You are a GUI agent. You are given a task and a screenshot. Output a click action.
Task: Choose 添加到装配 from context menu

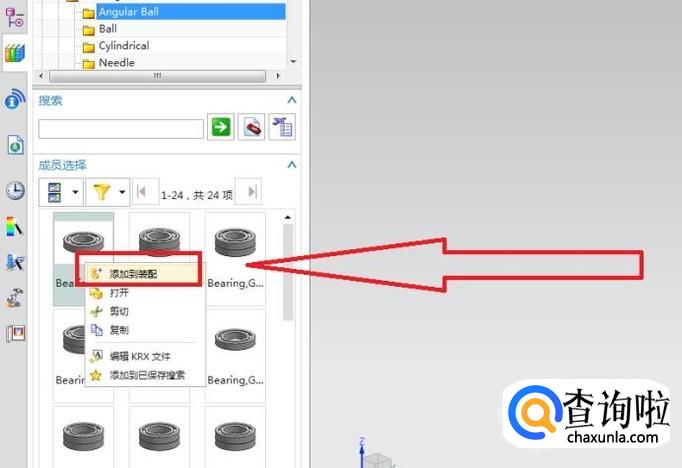pyautogui.click(x=144, y=274)
